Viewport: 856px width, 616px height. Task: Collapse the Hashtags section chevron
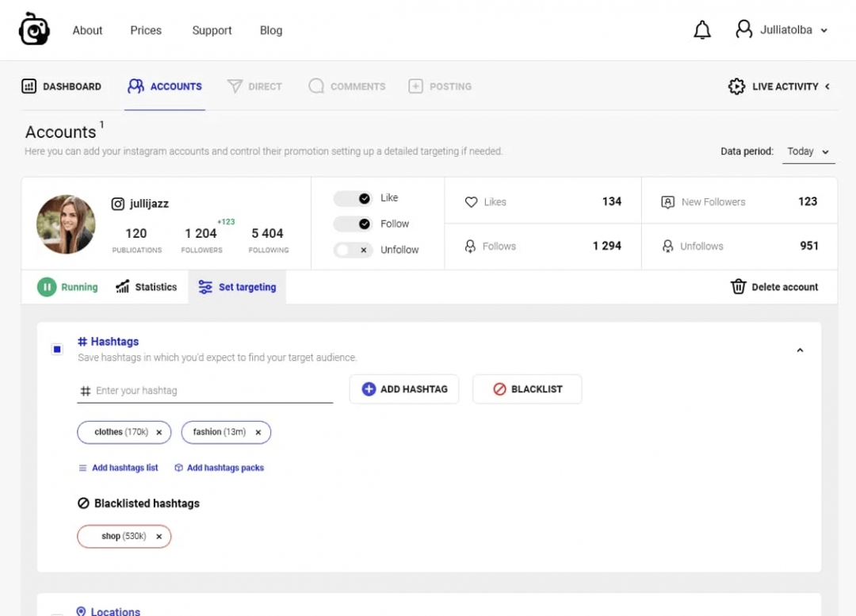[x=800, y=350]
